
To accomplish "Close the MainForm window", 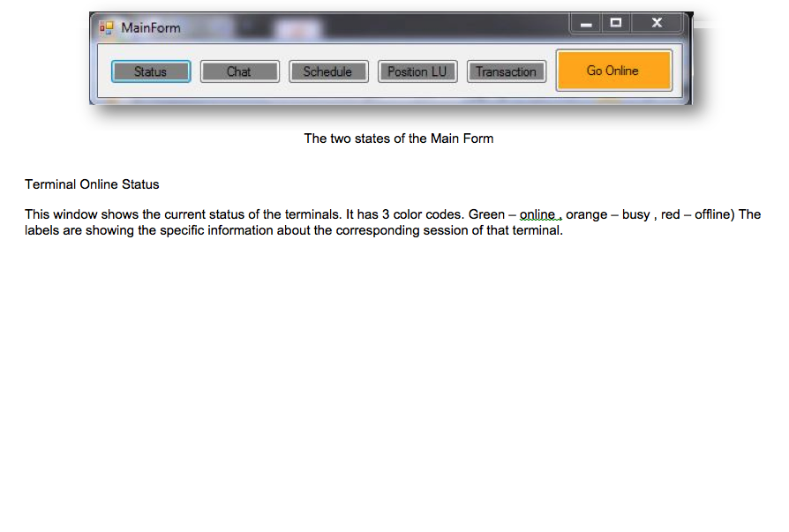I will coord(657,24).
